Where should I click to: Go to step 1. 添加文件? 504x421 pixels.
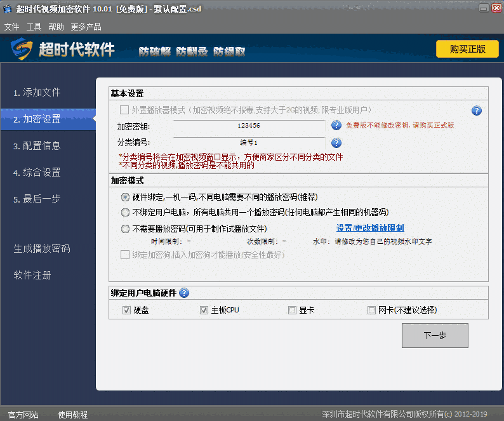[37, 93]
